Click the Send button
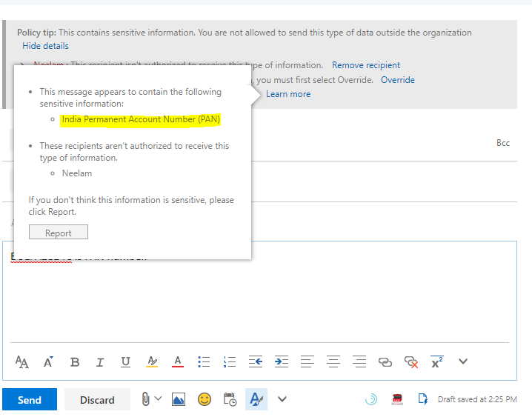The image size is (532, 420). (x=30, y=400)
